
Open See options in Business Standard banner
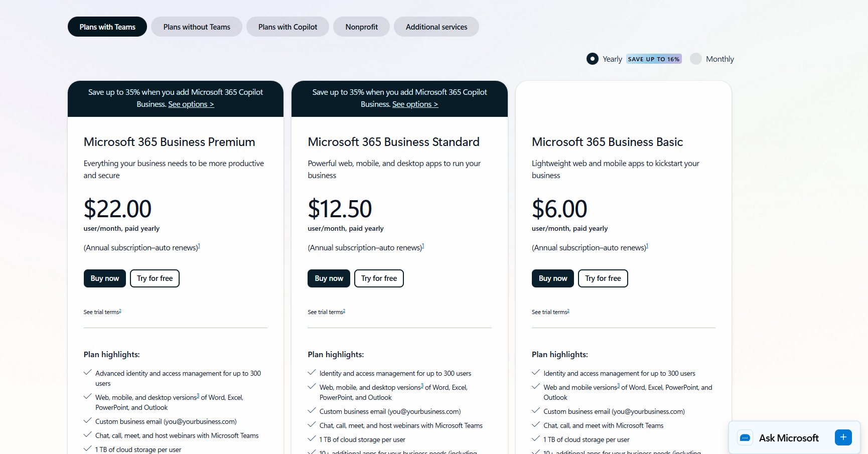pos(414,104)
